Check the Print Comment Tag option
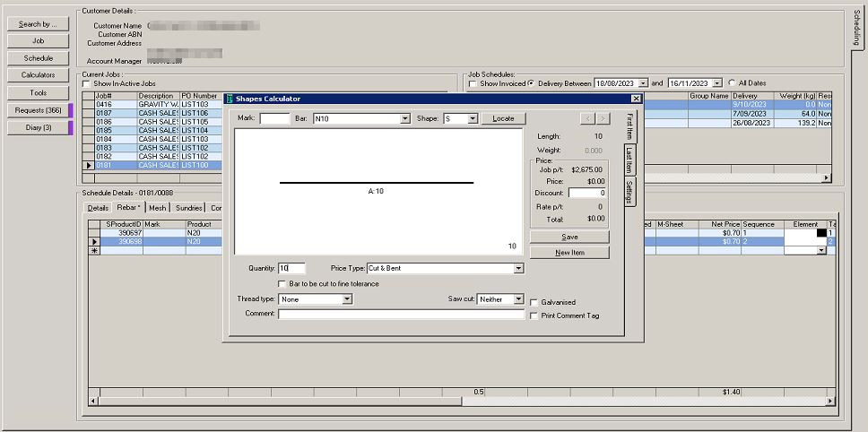 click(x=534, y=315)
